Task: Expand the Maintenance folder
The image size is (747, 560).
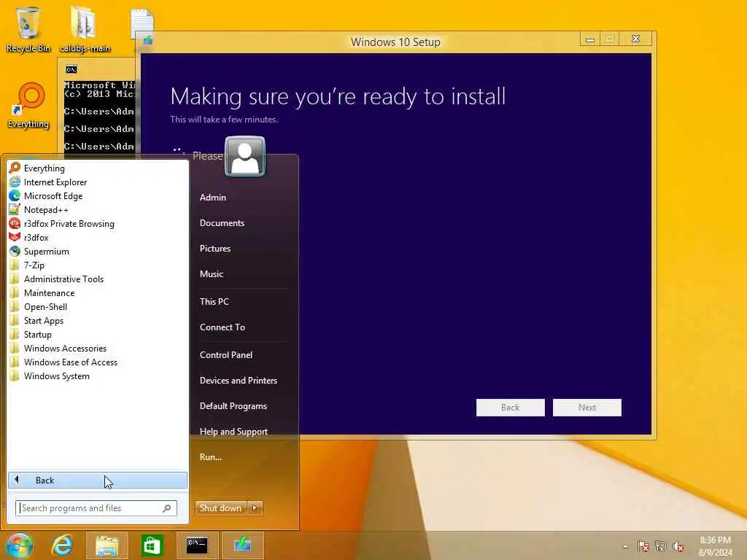Action: pos(98,292)
